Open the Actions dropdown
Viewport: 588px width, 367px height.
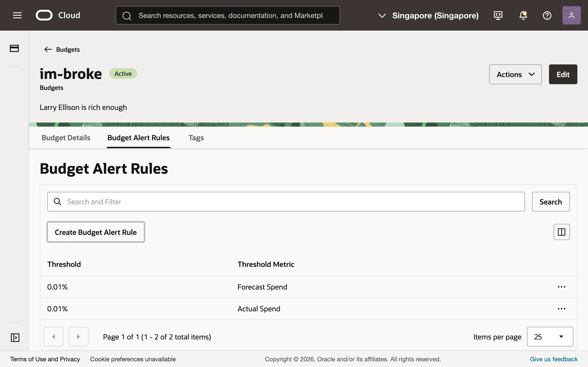pos(515,74)
